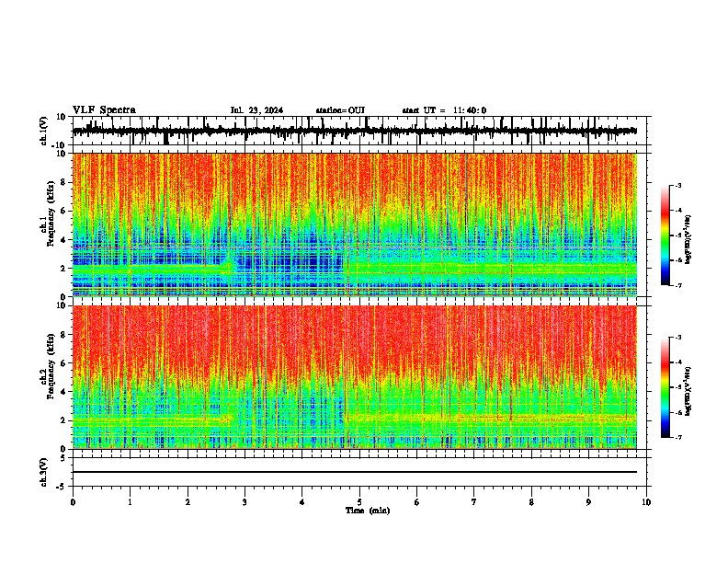Click time axis tick label 5
728x563 pixels.
pyautogui.click(x=359, y=502)
